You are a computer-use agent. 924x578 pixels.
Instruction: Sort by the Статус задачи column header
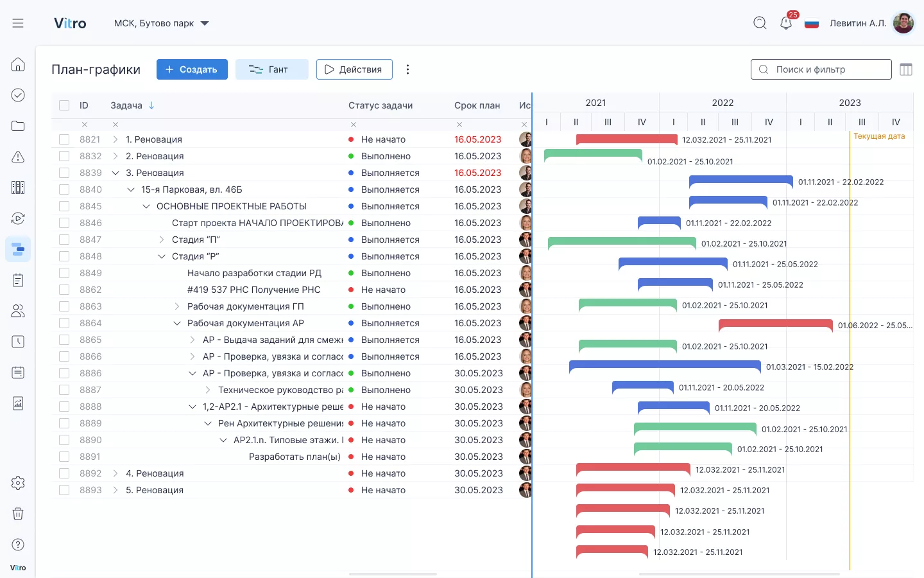[381, 105]
